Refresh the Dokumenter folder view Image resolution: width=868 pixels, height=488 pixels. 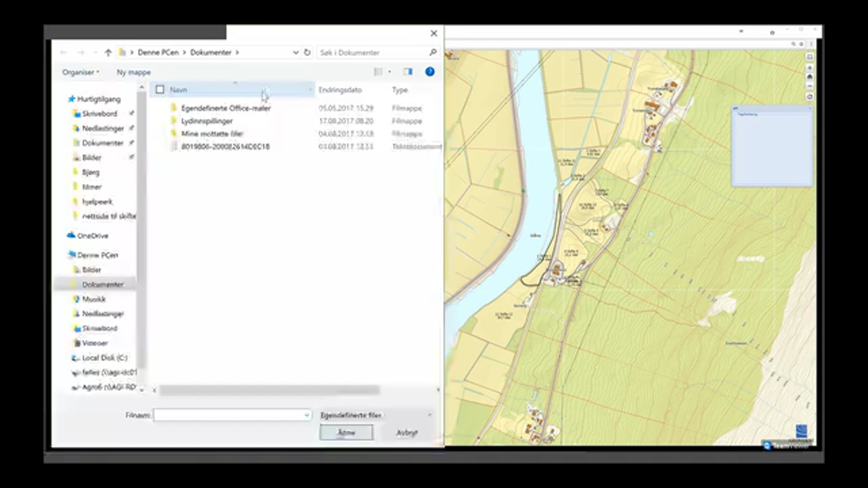307,52
